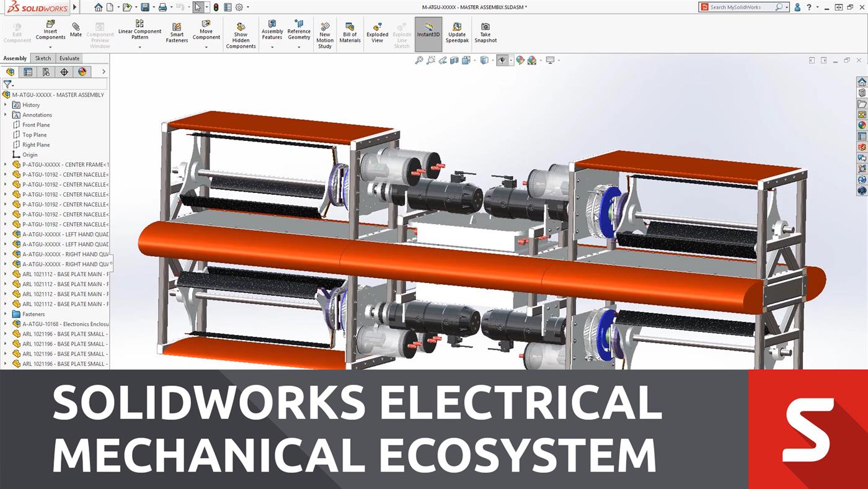This screenshot has width=868, height=489.
Task: Select the Mate tool
Action: coord(75,30)
